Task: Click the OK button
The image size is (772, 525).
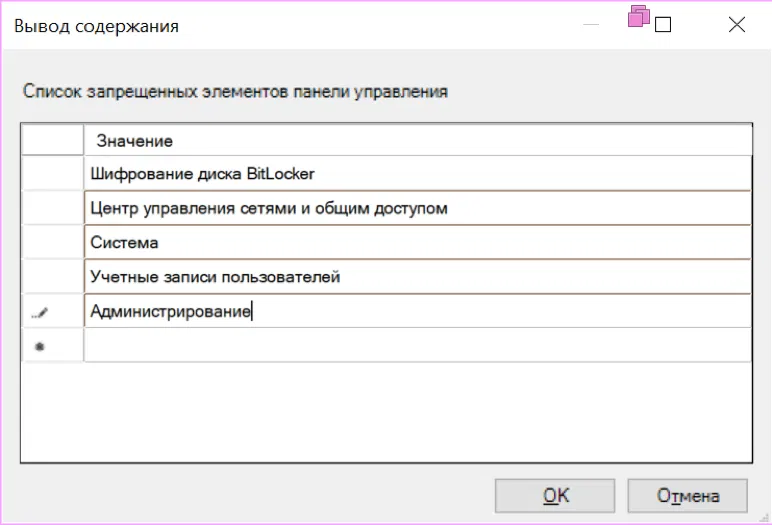Action: 556,495
